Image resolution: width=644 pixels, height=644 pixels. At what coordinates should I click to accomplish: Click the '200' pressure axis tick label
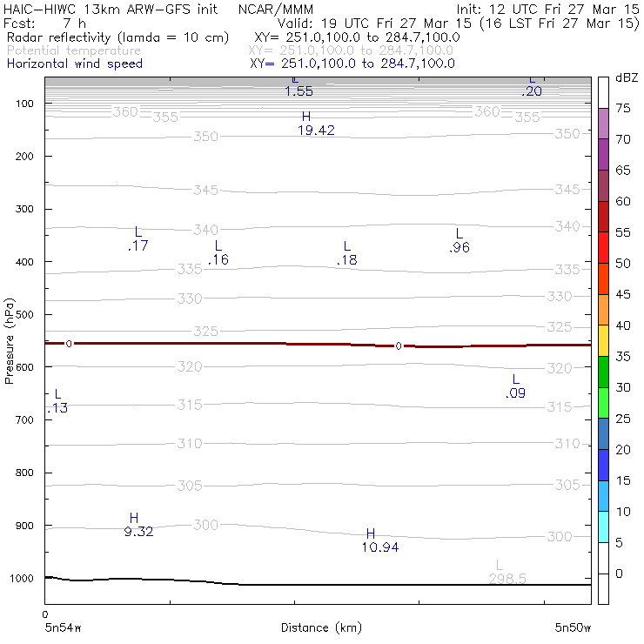coord(24,157)
